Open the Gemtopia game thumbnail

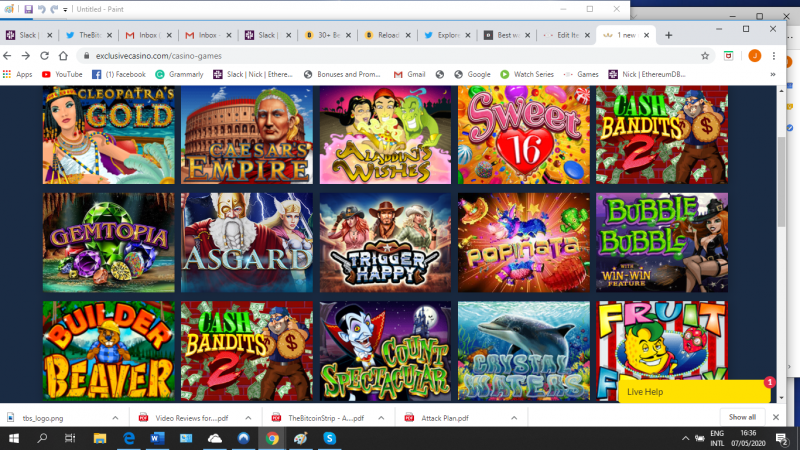point(109,242)
